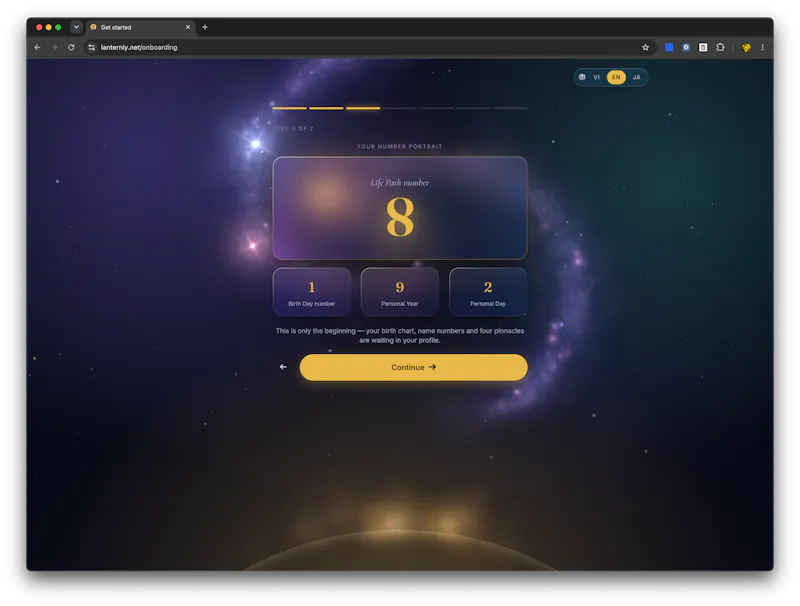The width and height of the screenshot is (800, 606).
Task: Click the white document extension icon
Action: click(x=703, y=47)
